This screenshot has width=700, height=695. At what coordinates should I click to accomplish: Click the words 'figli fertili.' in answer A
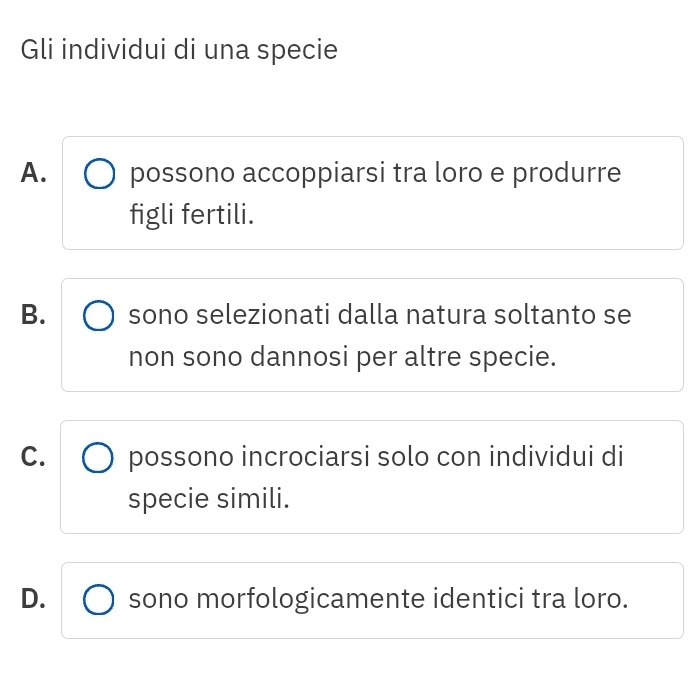(192, 215)
